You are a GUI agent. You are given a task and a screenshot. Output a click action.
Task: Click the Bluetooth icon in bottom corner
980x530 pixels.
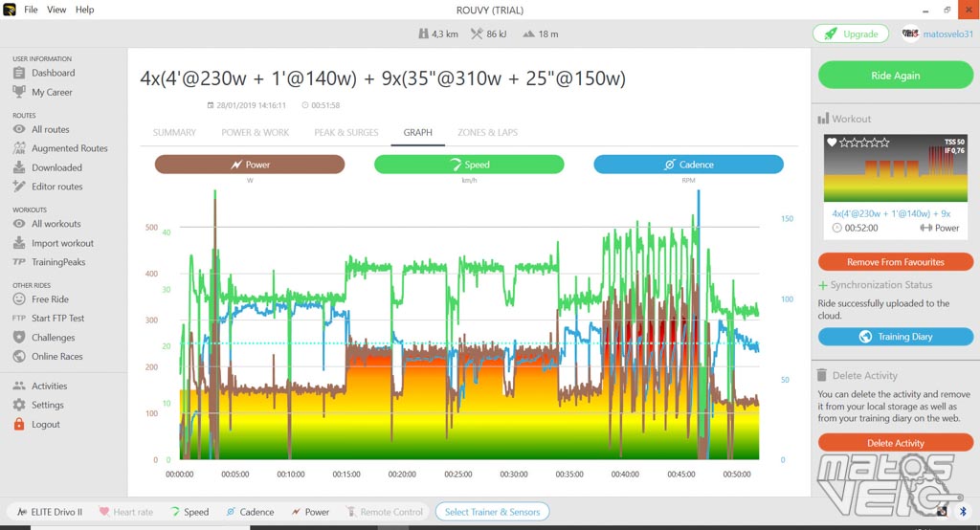[x=963, y=512]
